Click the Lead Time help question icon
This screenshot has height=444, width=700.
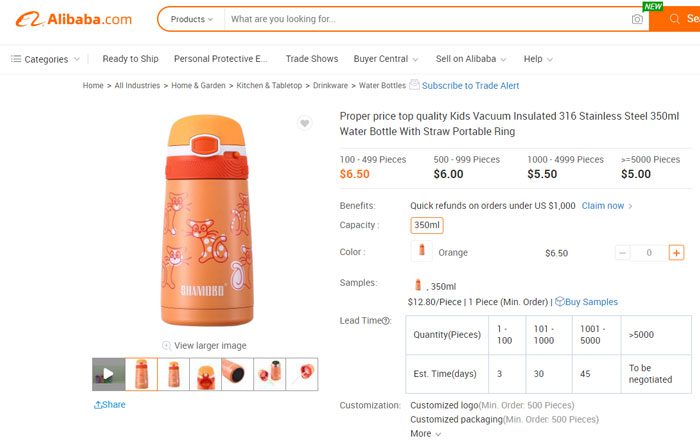(386, 321)
